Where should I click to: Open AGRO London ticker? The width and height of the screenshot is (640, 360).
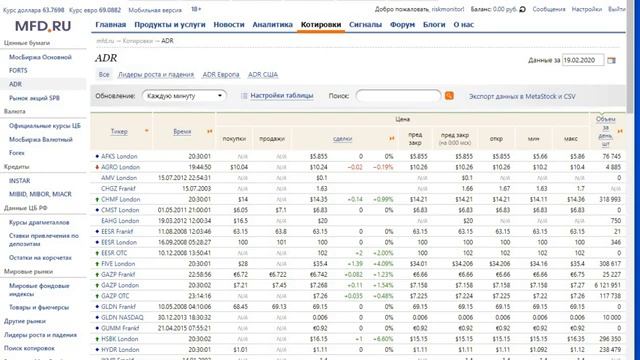(x=120, y=167)
